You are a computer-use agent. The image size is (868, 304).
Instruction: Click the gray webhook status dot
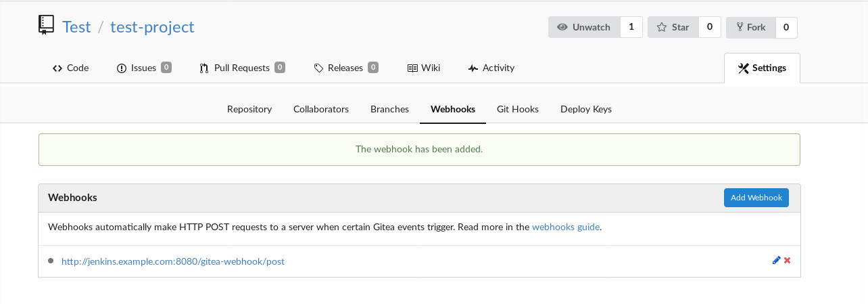click(x=51, y=261)
